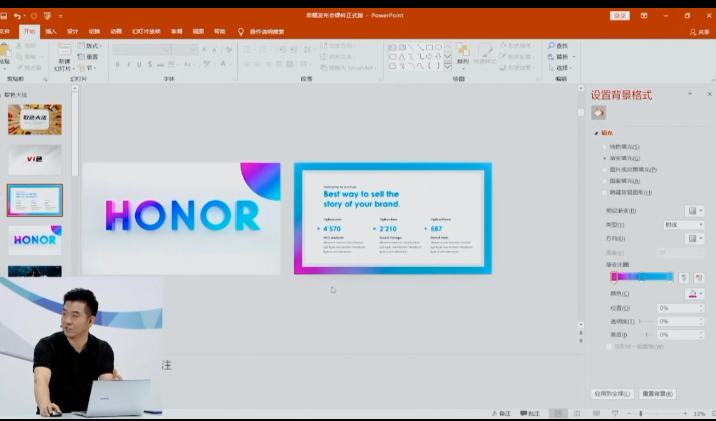
Task: Collapse the Fill (填充) section
Action: (x=596, y=133)
